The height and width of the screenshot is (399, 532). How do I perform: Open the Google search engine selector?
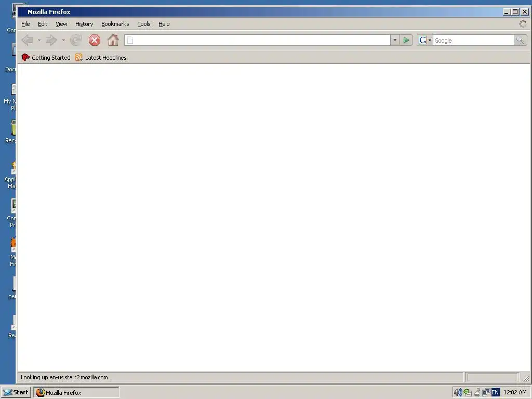pos(424,41)
